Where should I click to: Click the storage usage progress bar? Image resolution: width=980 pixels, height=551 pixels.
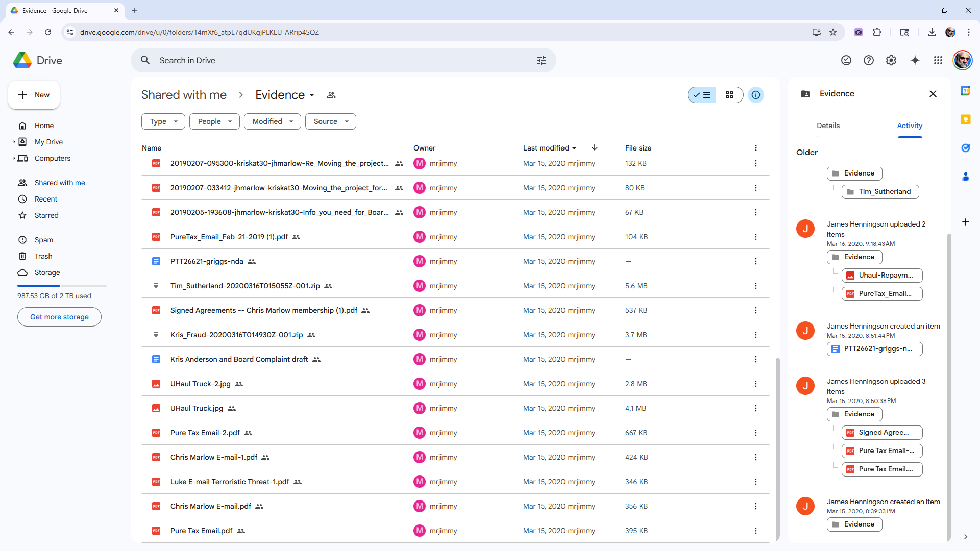point(62,285)
